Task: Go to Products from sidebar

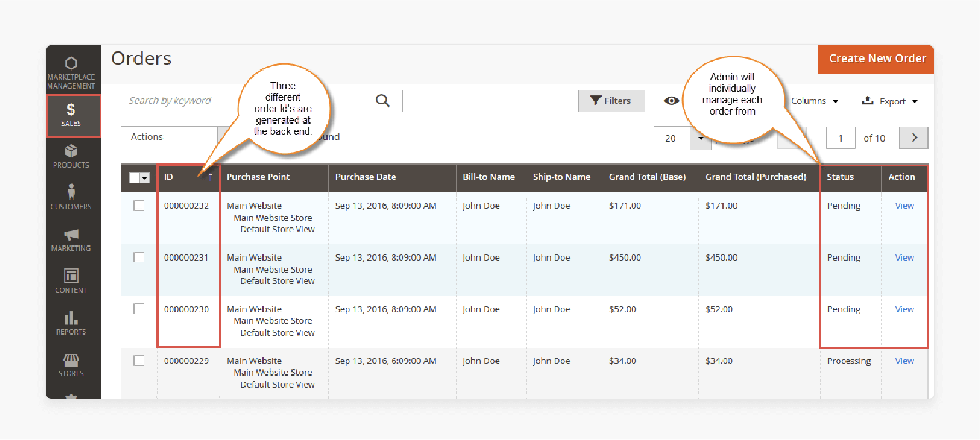Action: pyautogui.click(x=71, y=156)
